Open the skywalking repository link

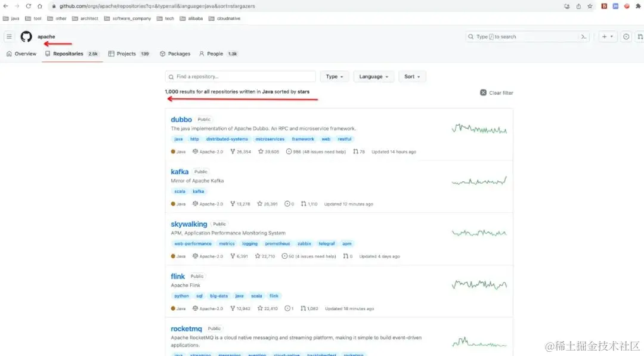189,224
